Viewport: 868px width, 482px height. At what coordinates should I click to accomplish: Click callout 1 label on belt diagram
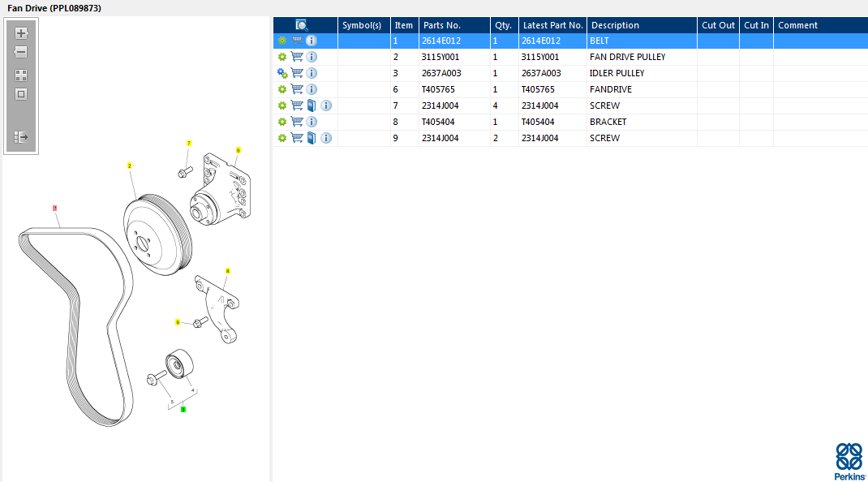[x=55, y=209]
